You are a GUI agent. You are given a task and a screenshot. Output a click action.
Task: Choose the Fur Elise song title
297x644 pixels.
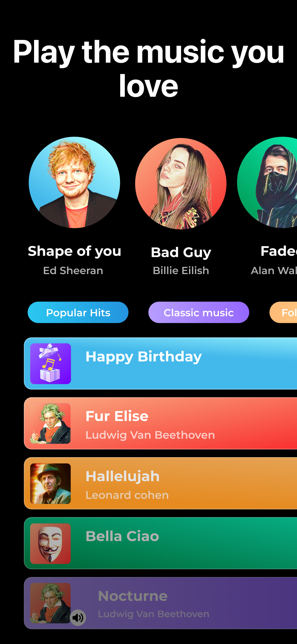pyautogui.click(x=117, y=416)
